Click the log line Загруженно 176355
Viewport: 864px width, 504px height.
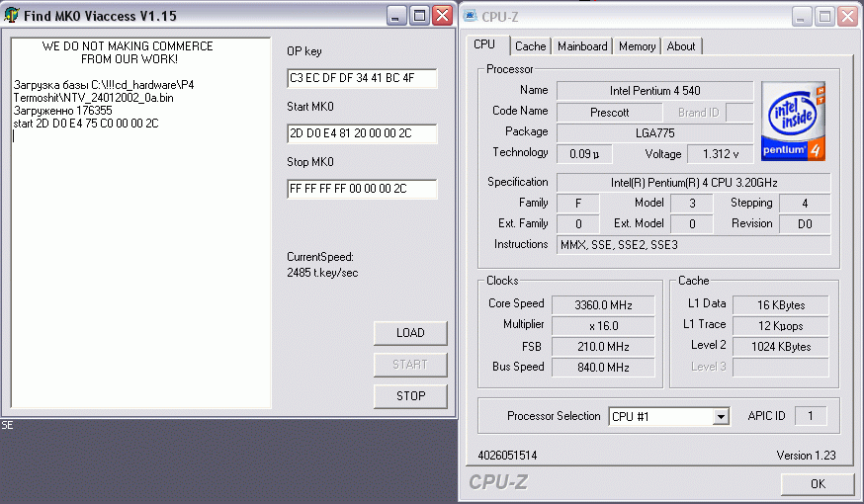tap(63, 110)
